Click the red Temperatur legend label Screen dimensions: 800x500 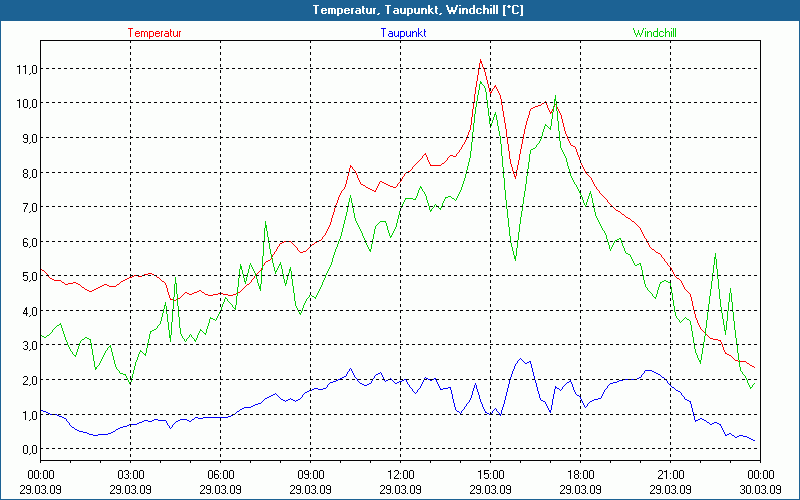(x=155, y=33)
